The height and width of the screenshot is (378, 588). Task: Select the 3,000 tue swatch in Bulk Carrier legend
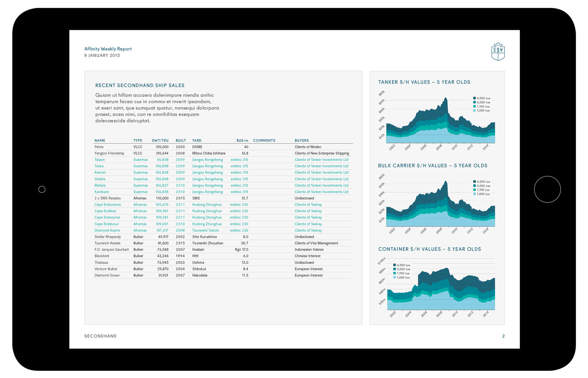click(x=475, y=186)
